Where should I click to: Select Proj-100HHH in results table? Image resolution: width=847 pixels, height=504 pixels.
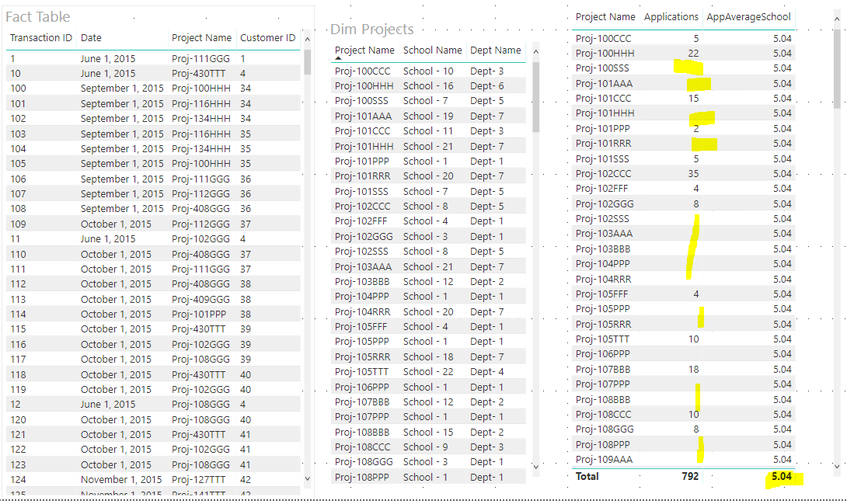(605, 54)
